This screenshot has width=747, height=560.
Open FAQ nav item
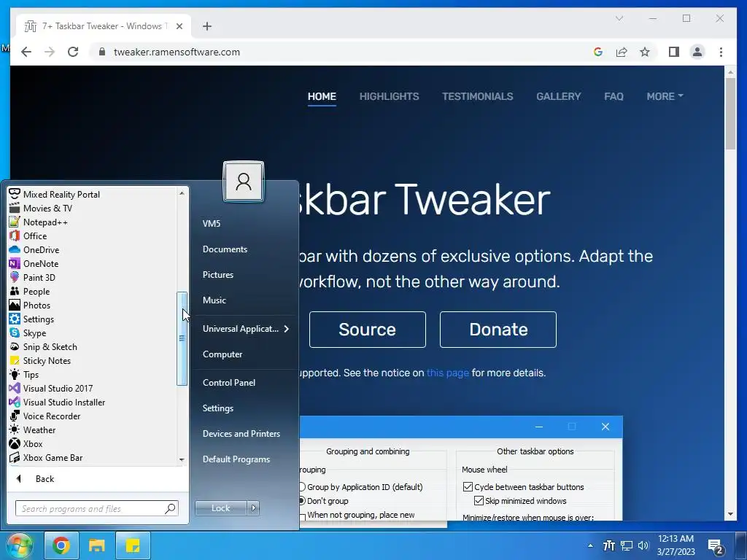click(x=614, y=96)
